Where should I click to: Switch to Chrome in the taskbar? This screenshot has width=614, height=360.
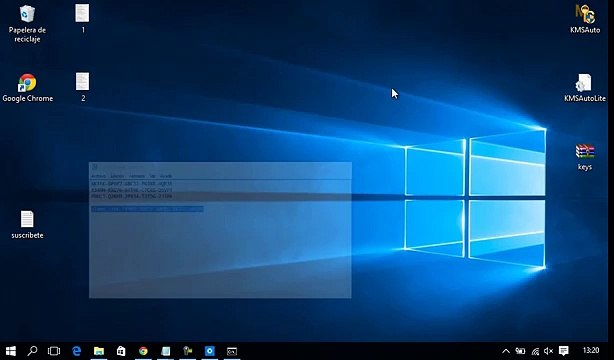(143, 351)
